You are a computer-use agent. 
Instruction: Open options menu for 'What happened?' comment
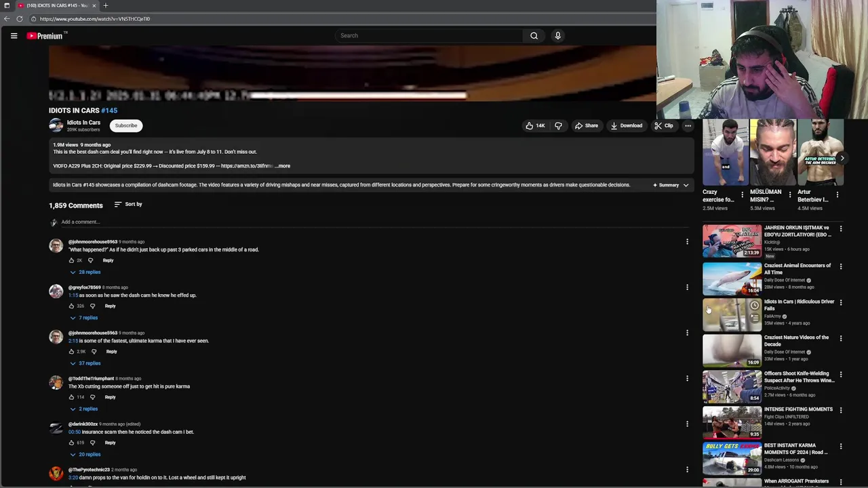(x=687, y=242)
